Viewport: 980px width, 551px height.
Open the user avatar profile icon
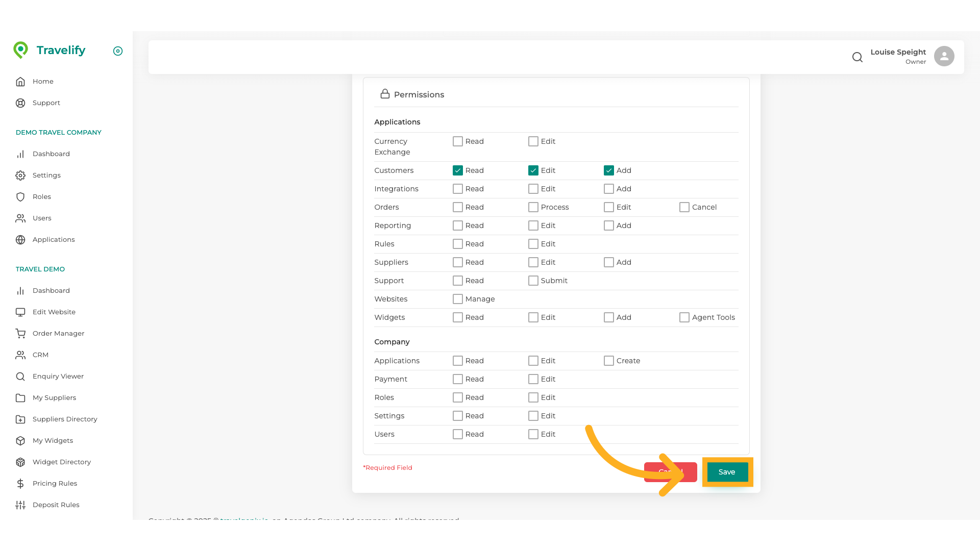tap(944, 56)
